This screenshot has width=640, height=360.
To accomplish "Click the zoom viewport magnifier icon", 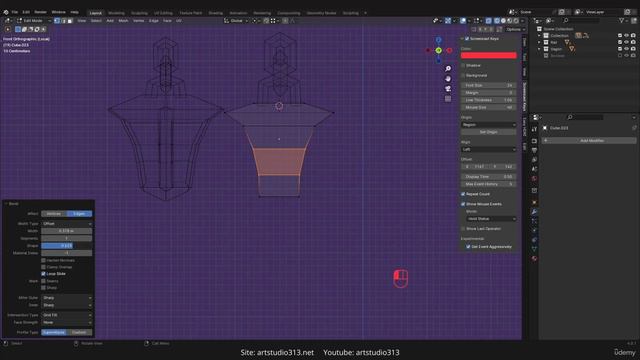I will [448, 69].
